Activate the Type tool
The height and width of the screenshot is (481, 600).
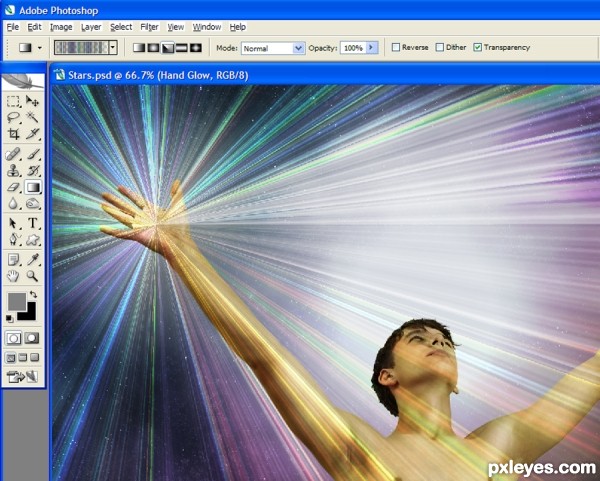pos(33,223)
